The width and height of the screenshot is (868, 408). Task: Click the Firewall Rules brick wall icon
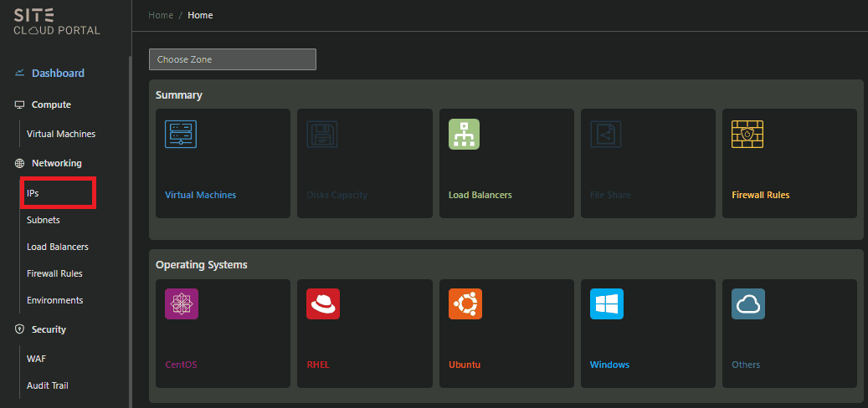(747, 135)
